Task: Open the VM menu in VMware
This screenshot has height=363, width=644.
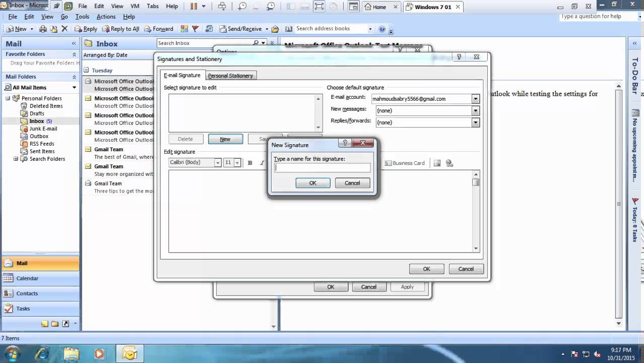Action: pos(135,7)
